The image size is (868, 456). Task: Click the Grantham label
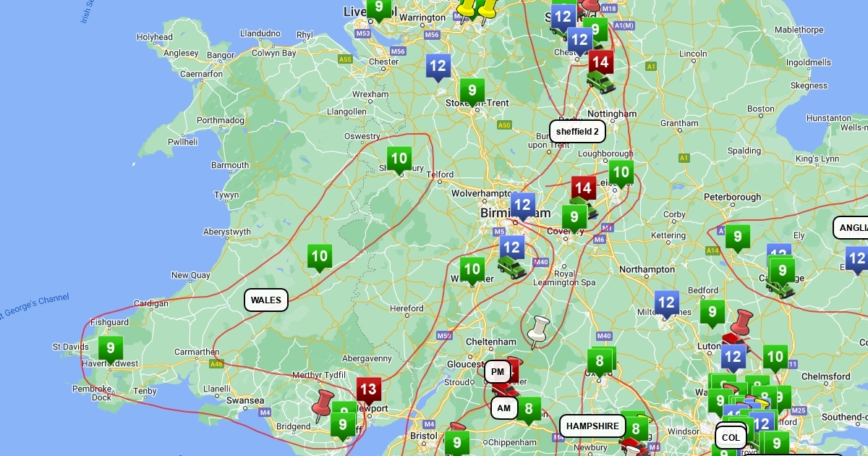coord(679,123)
